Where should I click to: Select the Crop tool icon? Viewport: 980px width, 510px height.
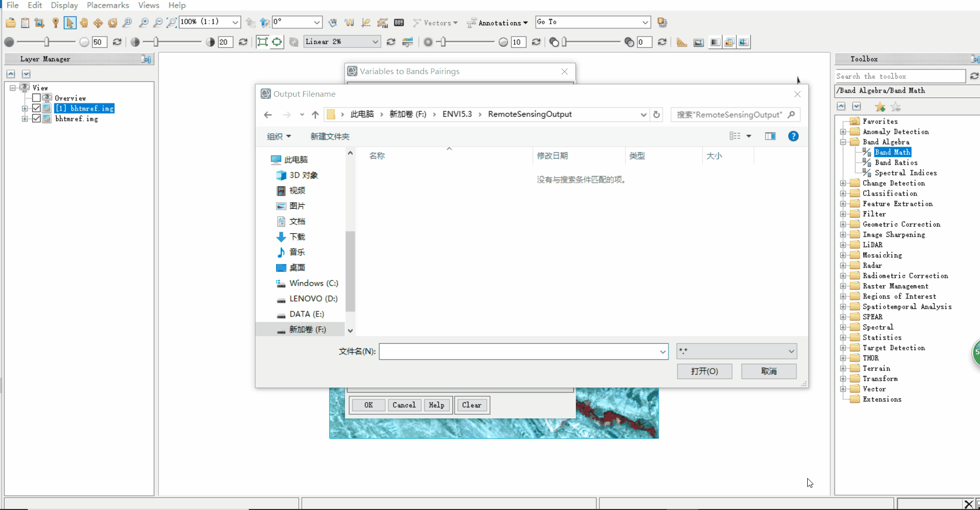(x=39, y=23)
